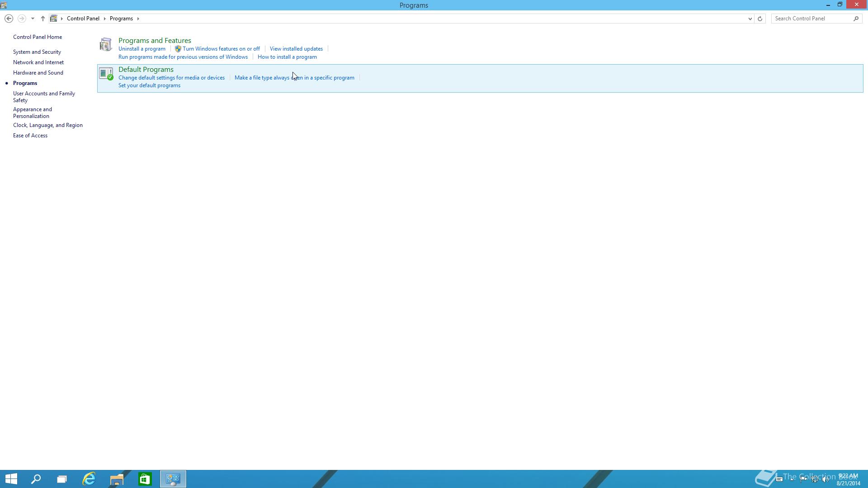Open Action Center flag icon

[x=803, y=479]
